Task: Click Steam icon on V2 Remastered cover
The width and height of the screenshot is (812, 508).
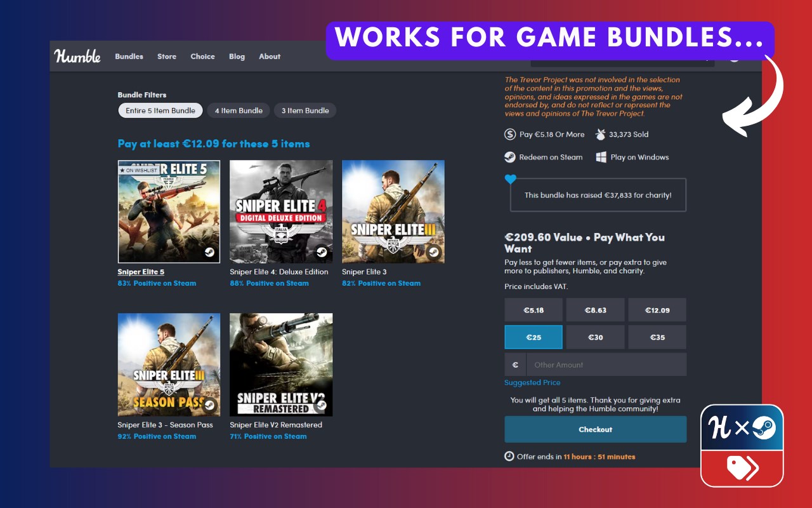Action: (x=322, y=405)
